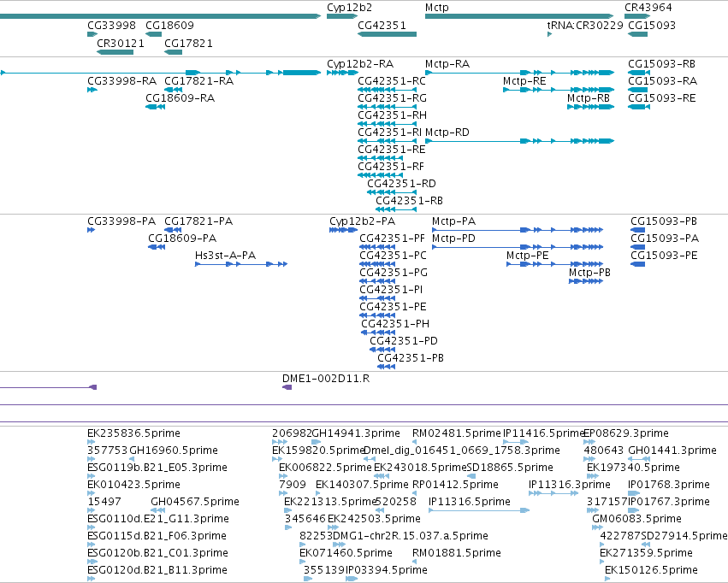Select the CG42351-RG transcript label
Viewport: 728px width, 583px height.
click(x=392, y=97)
